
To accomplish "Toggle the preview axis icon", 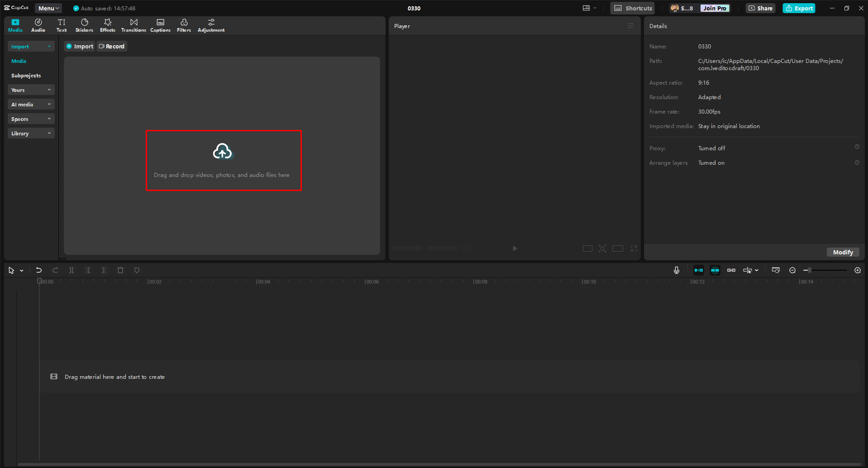I will (x=747, y=270).
